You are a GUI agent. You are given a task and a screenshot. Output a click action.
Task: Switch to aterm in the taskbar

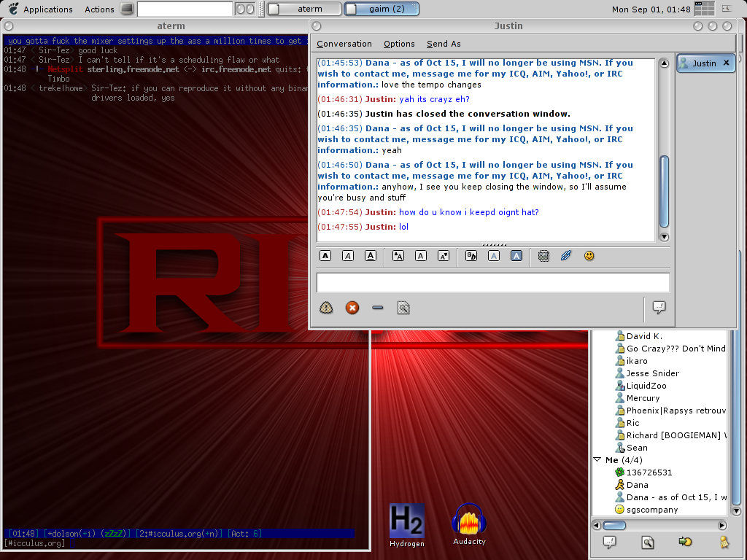pos(304,9)
